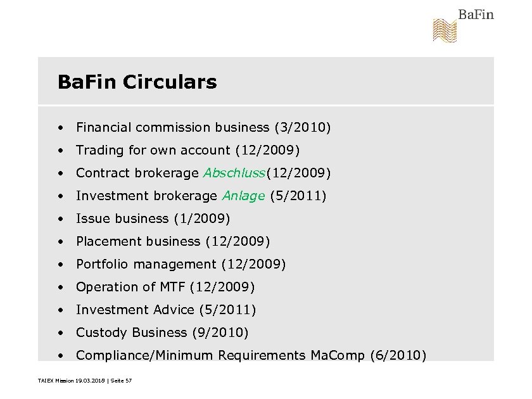The width and height of the screenshot is (532, 399).
Task: Click the 'Investment brokerage' bullet text
Action: coord(146,196)
